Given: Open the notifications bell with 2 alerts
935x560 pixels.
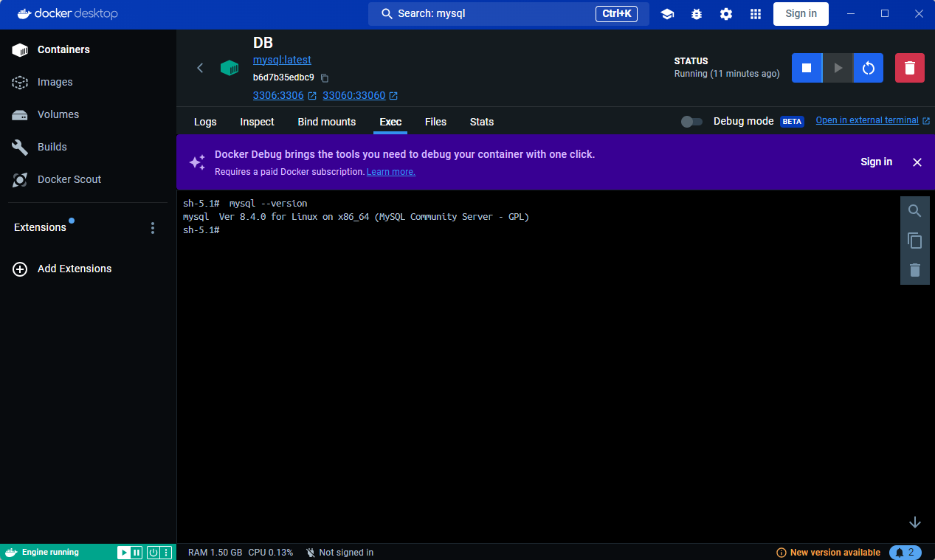Looking at the screenshot, I should (905, 553).
